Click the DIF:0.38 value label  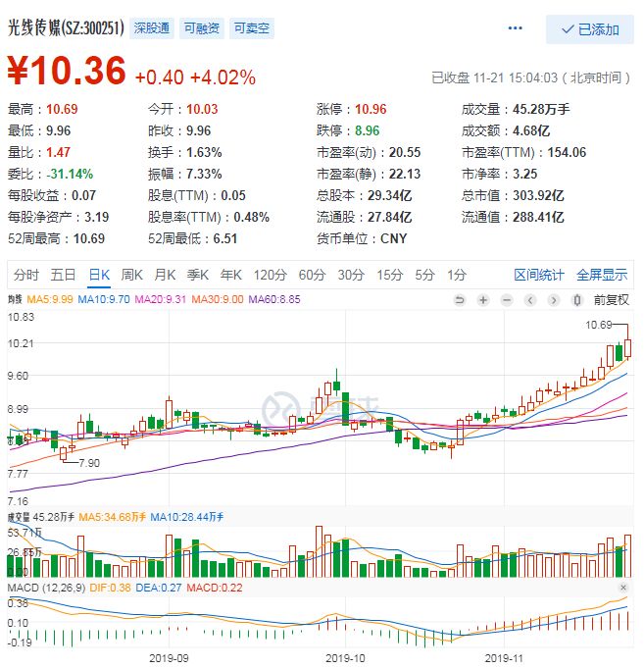tap(110, 588)
